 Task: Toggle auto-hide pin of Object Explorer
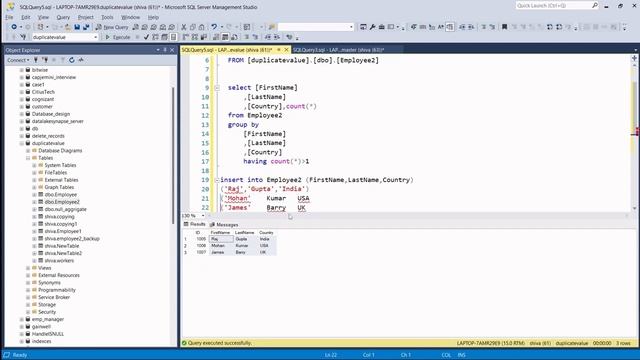[165, 50]
